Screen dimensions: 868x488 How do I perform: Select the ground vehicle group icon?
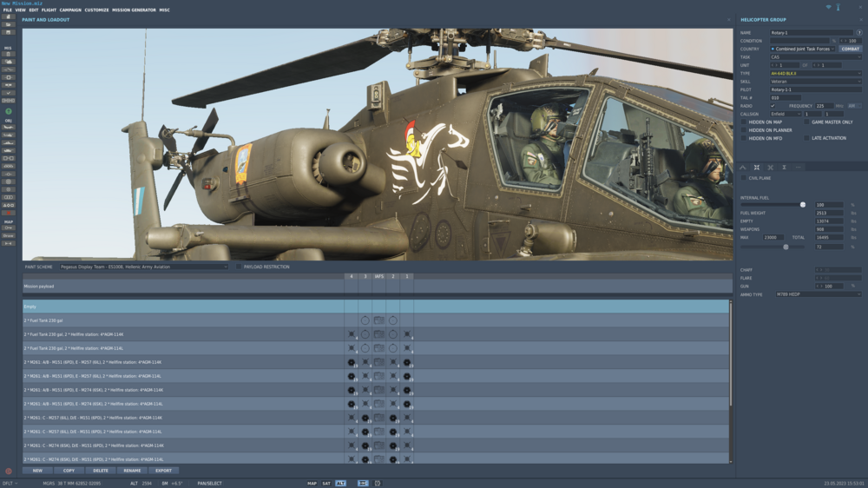(x=9, y=151)
